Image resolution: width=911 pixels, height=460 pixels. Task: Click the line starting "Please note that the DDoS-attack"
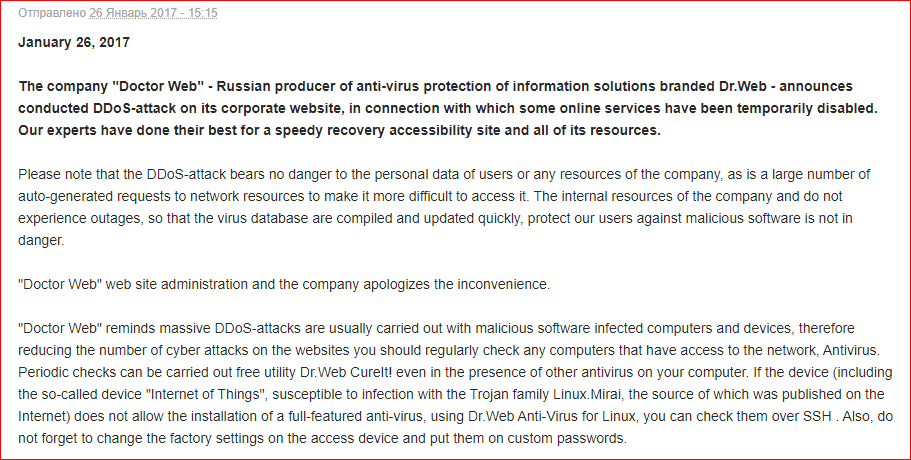tap(452, 176)
